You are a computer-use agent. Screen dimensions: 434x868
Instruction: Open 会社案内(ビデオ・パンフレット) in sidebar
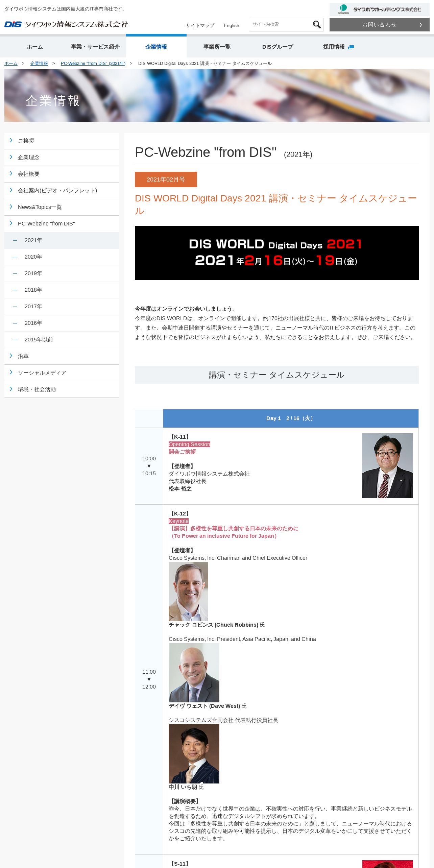pos(62,191)
